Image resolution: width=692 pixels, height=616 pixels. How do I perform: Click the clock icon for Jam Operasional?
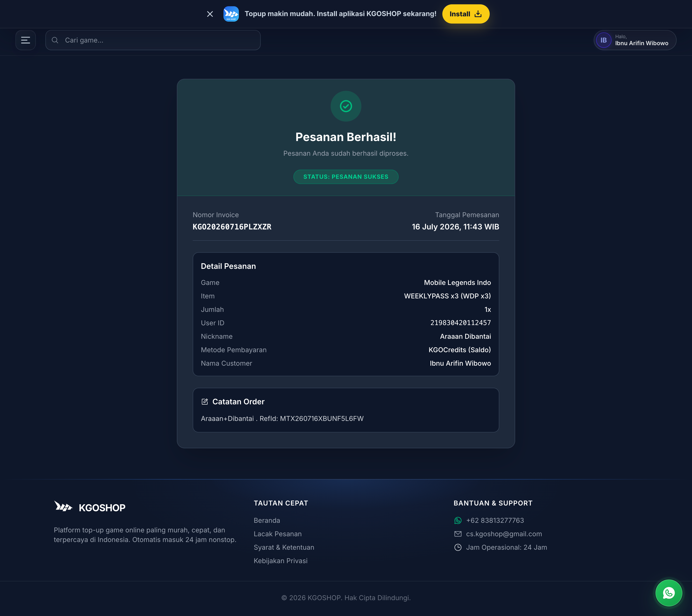point(458,548)
